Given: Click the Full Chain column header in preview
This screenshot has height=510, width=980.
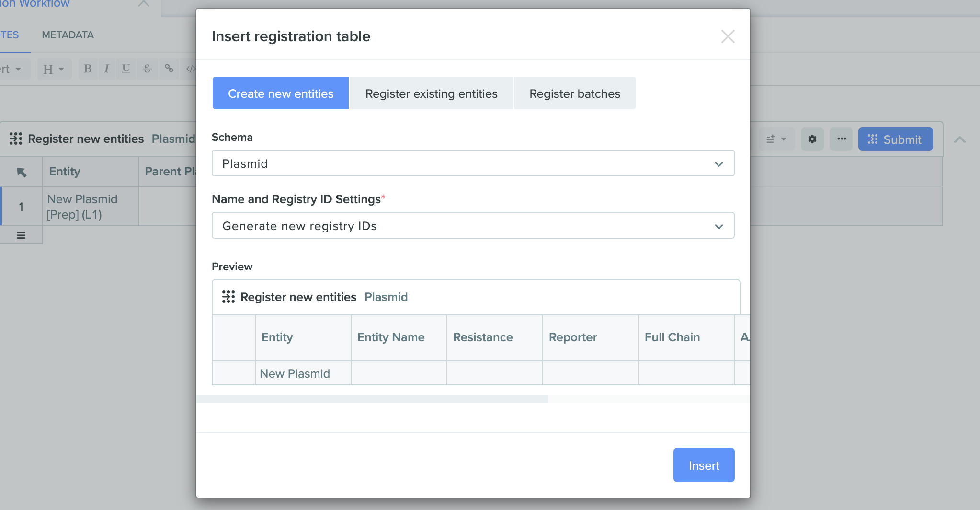Looking at the screenshot, I should point(686,337).
